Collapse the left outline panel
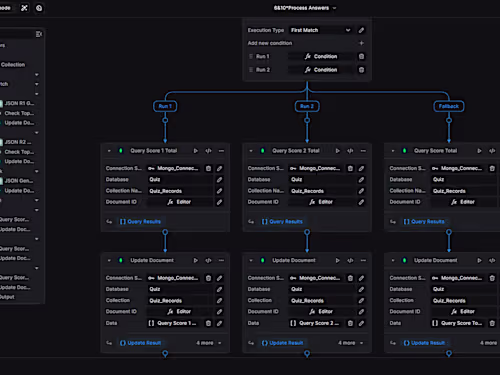Image resolution: width=500 pixels, height=375 pixels. coord(39,34)
